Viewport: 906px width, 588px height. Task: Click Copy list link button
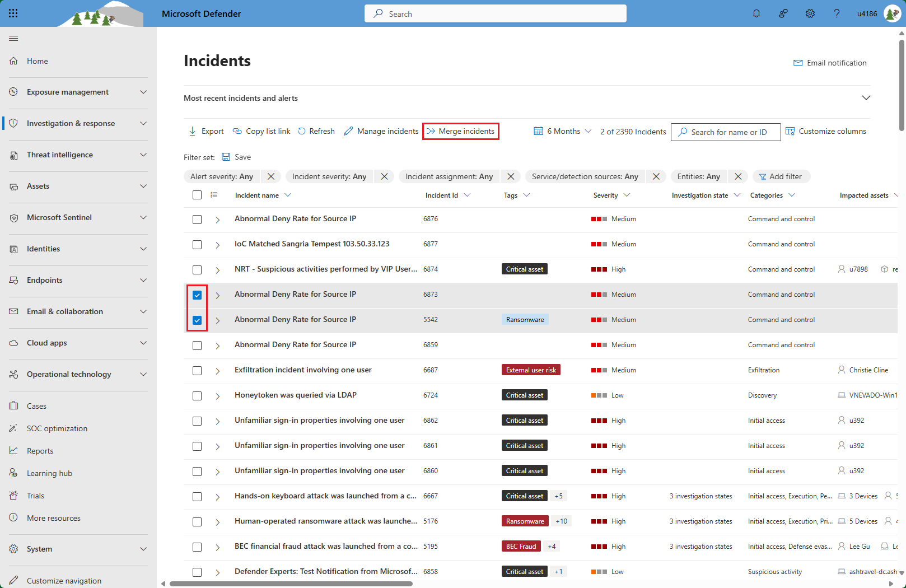tap(261, 131)
